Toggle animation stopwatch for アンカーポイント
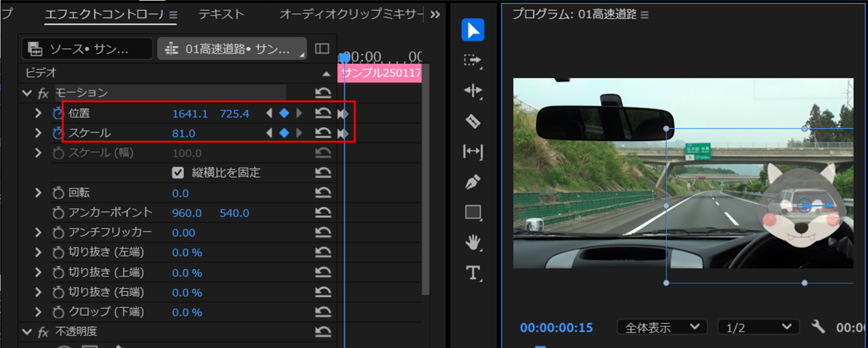This screenshot has height=348, width=868. 58,213
